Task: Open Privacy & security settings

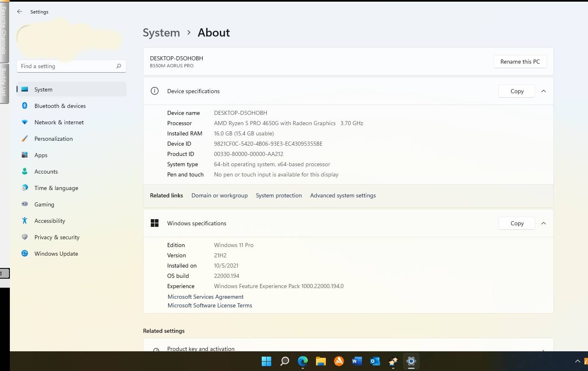Action: pos(71,237)
